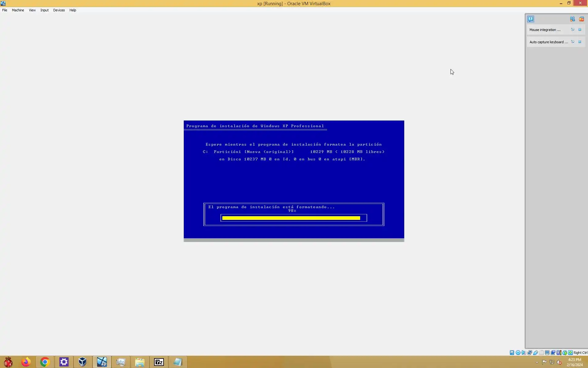Open the 7-Zip app in the taskbar
588x368 pixels.
pos(159,362)
